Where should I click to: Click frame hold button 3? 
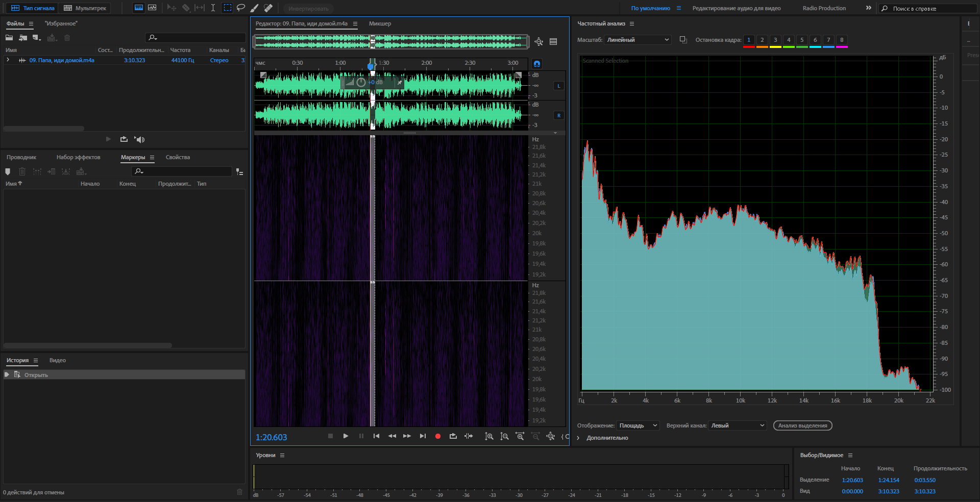point(775,40)
